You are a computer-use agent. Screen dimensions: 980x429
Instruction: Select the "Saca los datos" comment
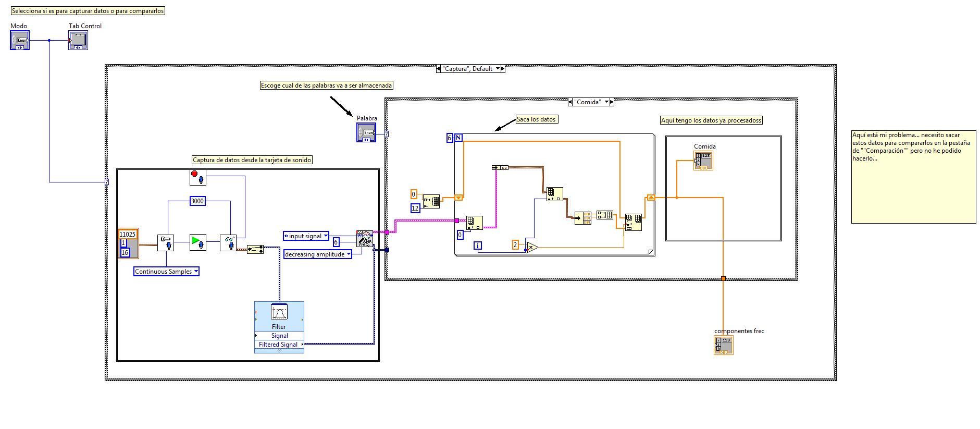pos(536,119)
